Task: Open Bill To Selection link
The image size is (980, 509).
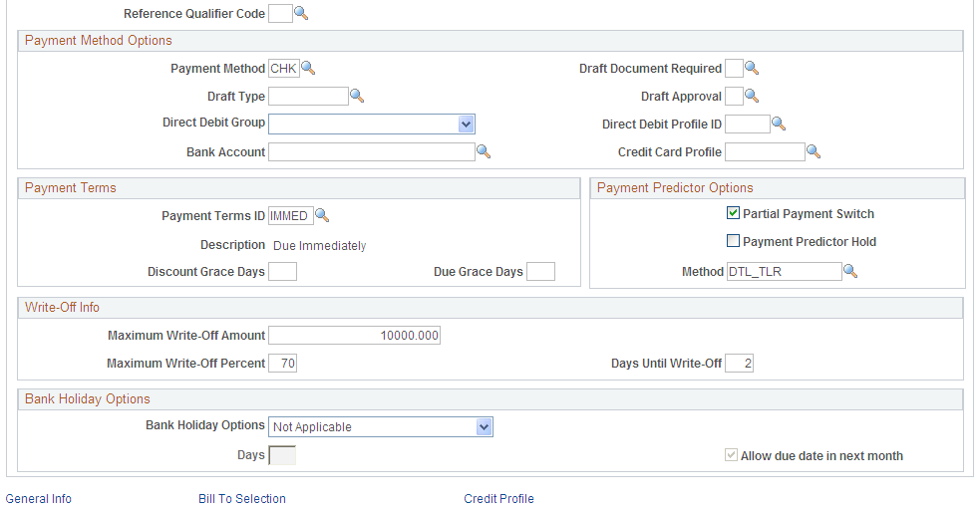Action: pyautogui.click(x=242, y=498)
